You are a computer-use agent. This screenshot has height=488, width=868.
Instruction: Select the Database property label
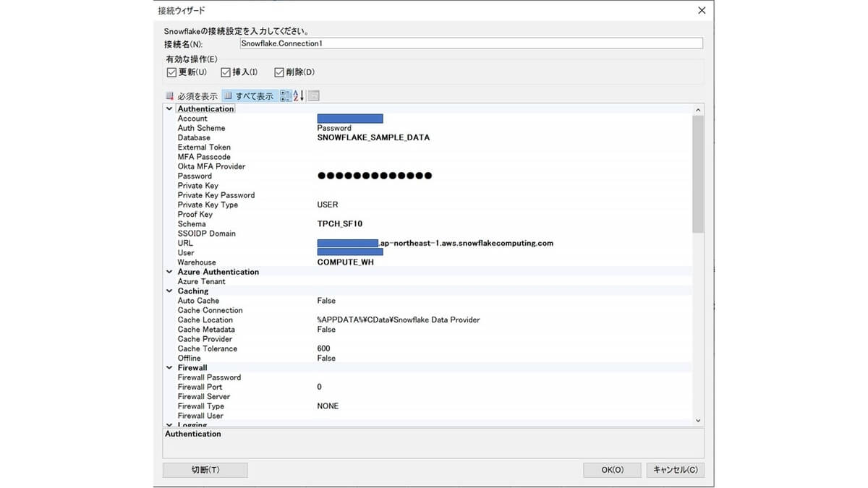point(194,137)
